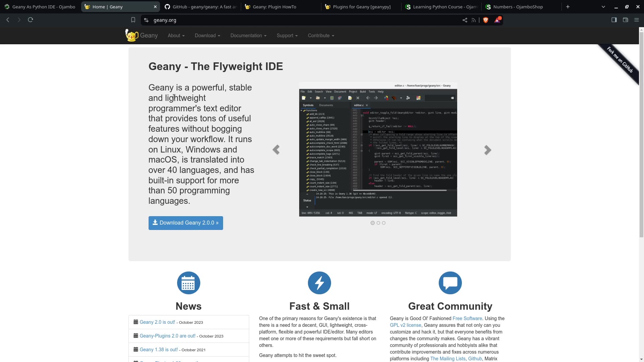Viewport: 644px width, 362px height.
Task: Open the Brave Shields lion icon
Action: pyautogui.click(x=486, y=20)
